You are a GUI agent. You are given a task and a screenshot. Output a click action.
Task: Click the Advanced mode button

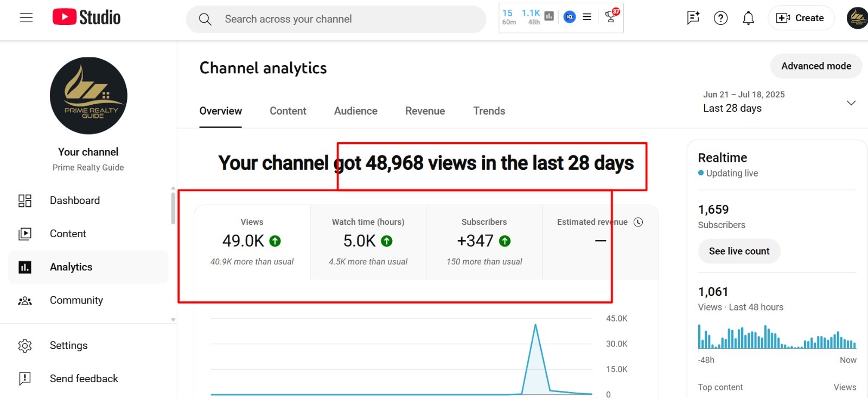point(816,66)
